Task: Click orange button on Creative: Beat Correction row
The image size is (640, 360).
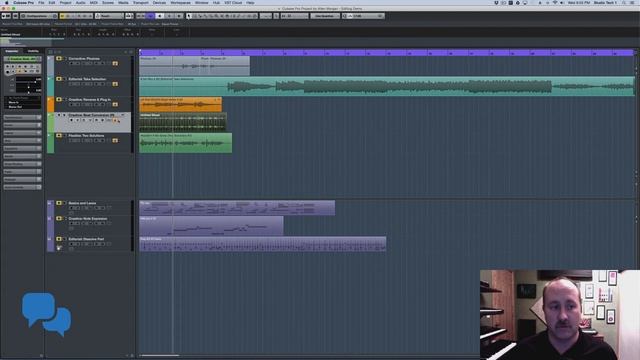Action: point(116,120)
